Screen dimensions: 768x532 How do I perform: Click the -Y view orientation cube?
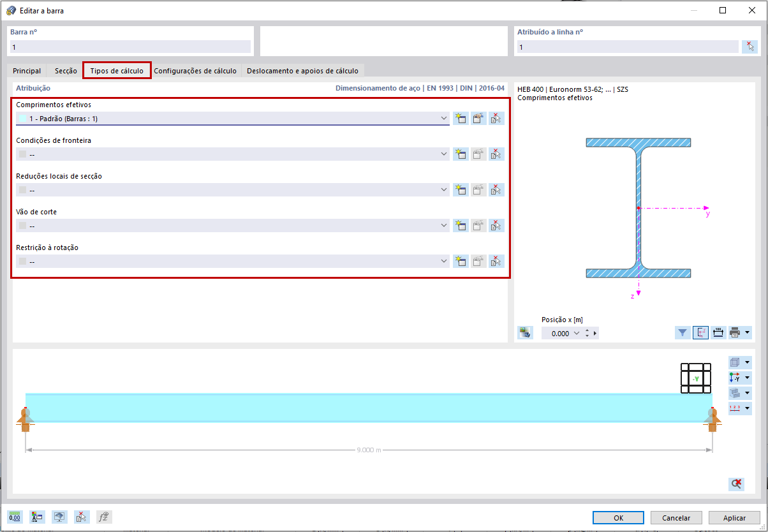tap(696, 378)
